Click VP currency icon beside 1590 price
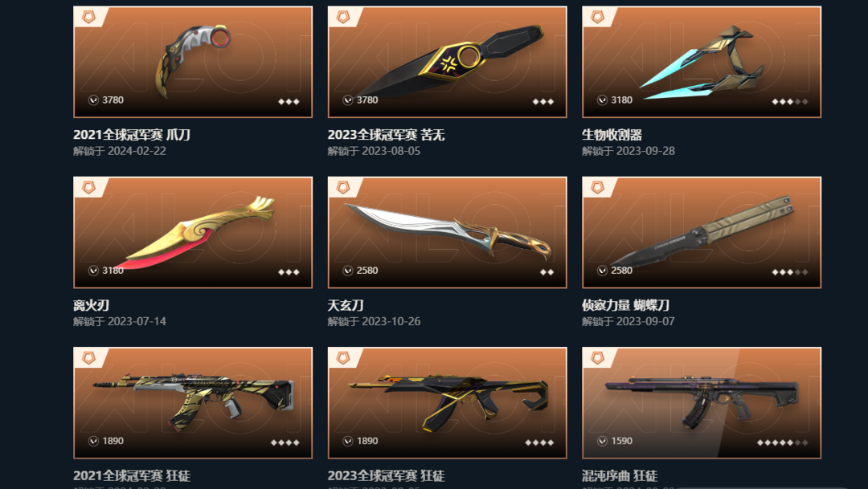Image resolution: width=868 pixels, height=489 pixels. click(x=602, y=441)
